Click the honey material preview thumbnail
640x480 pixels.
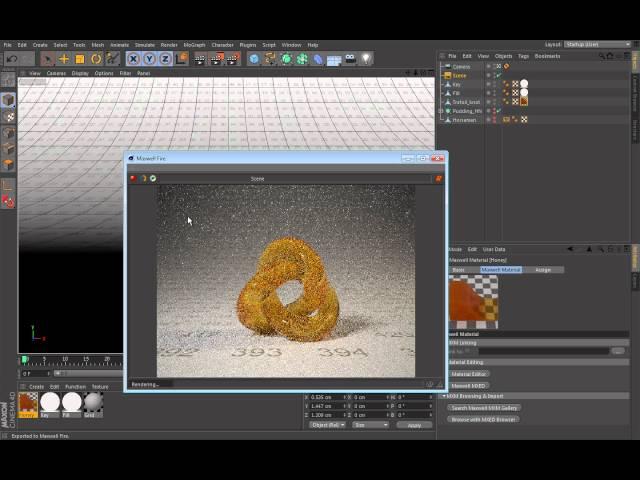click(x=473, y=302)
